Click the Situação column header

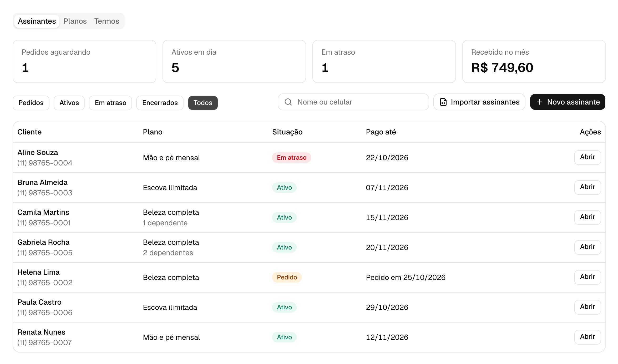click(x=287, y=132)
